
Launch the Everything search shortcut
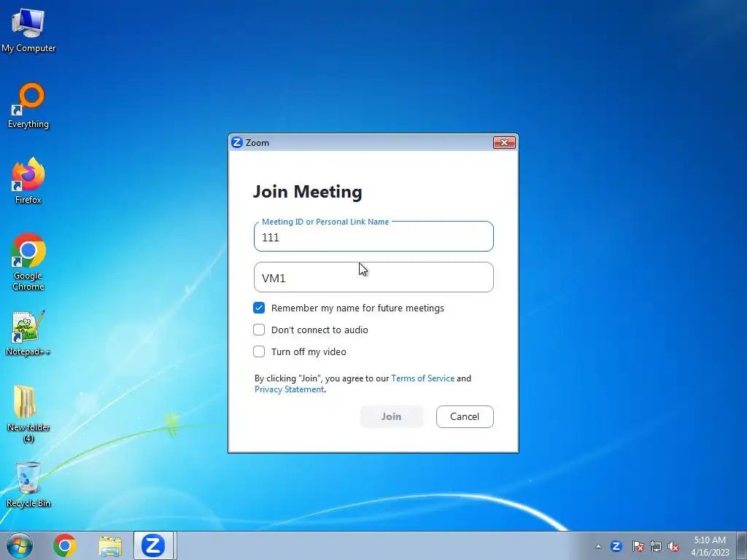pyautogui.click(x=28, y=105)
